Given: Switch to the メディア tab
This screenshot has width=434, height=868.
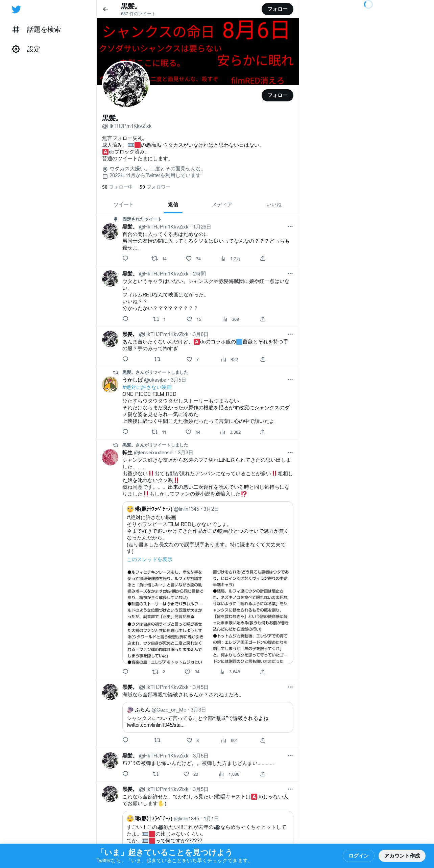Looking at the screenshot, I should click(222, 204).
